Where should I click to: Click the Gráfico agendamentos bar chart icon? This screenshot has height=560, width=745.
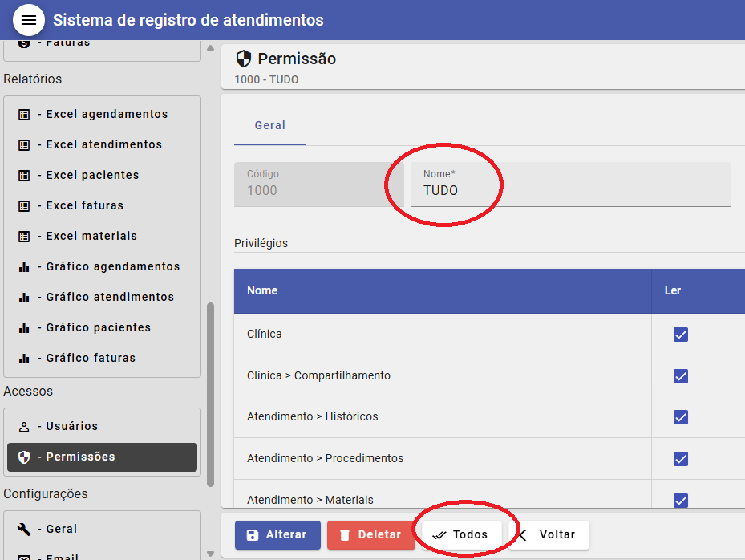24,267
